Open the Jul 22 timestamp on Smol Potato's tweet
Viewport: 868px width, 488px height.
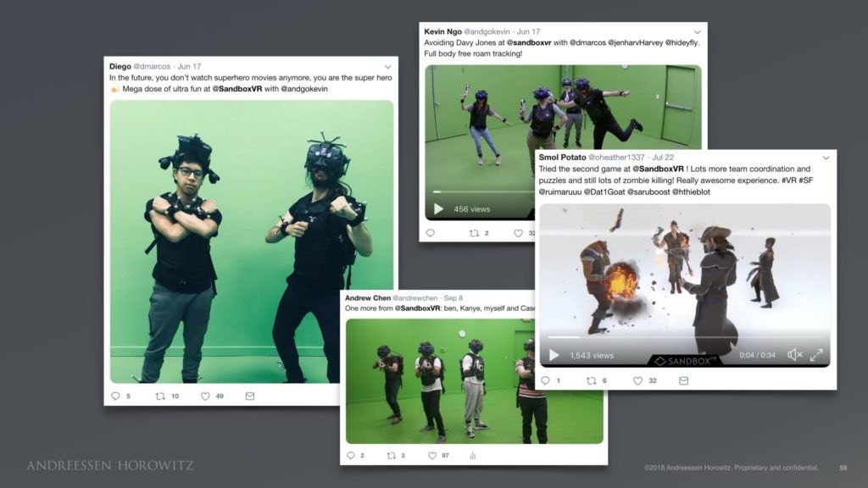(x=663, y=157)
